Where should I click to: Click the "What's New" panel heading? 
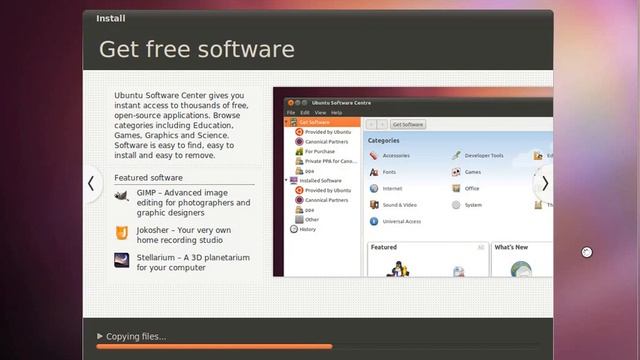pyautogui.click(x=511, y=247)
